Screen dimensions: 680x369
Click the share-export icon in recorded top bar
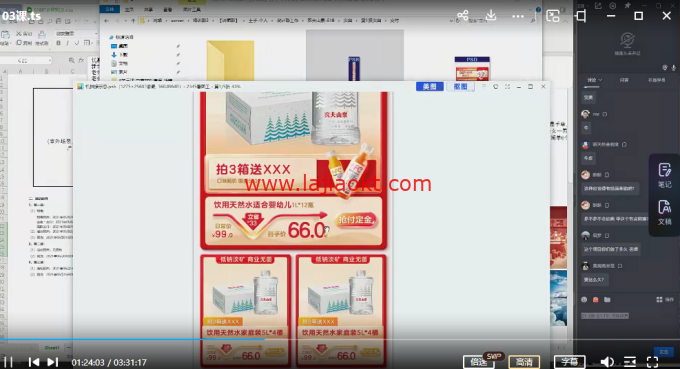point(598,6)
